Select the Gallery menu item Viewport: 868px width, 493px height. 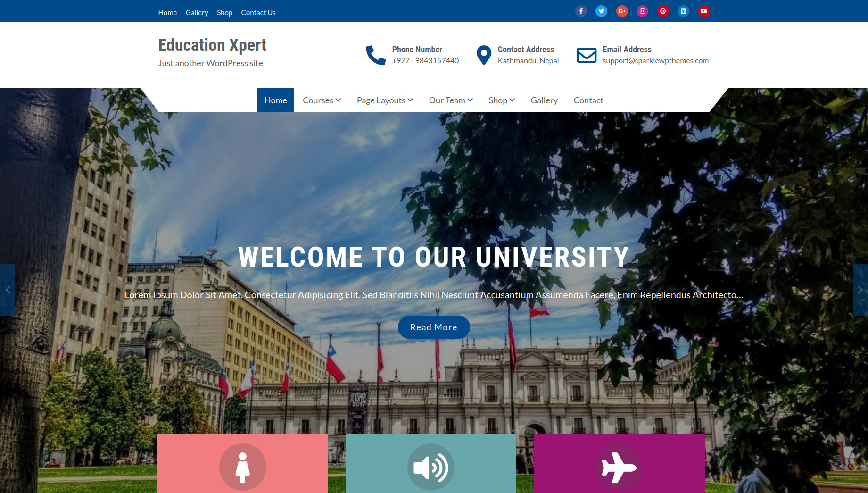[544, 100]
